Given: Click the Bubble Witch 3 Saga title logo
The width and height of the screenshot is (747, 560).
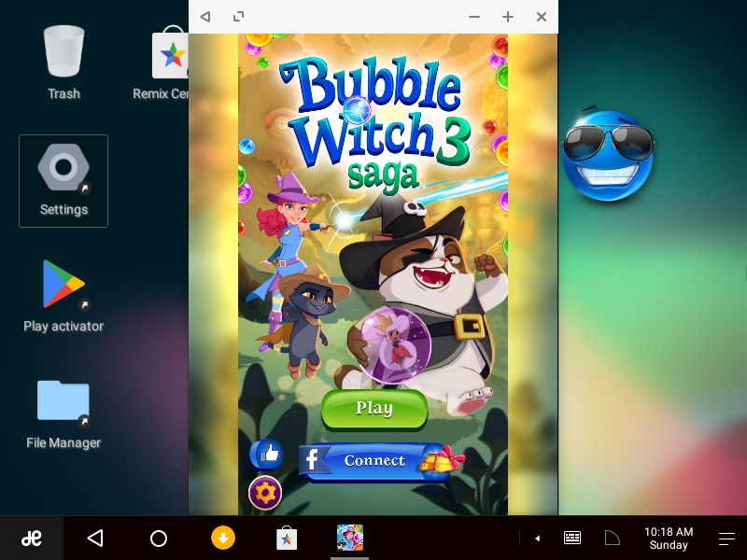Looking at the screenshot, I should (376, 128).
